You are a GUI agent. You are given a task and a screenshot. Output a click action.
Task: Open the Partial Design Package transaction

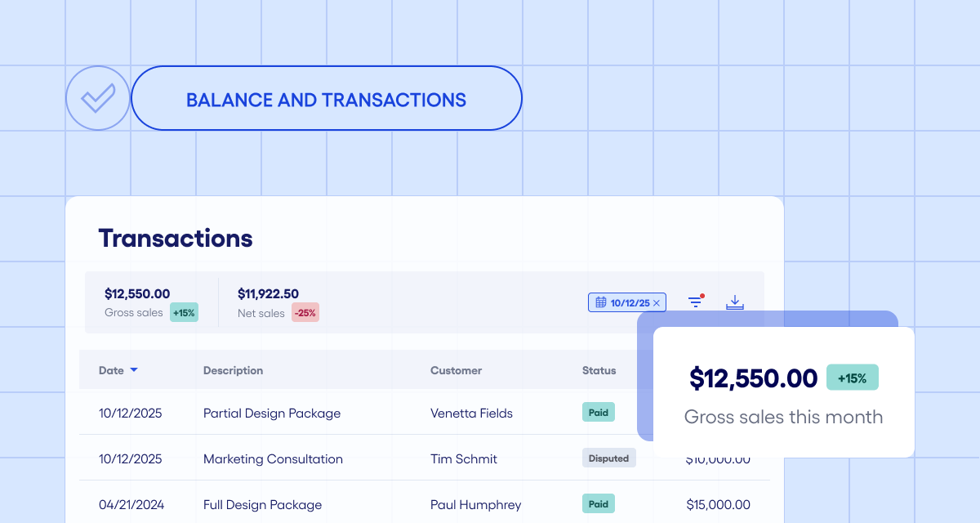click(271, 413)
